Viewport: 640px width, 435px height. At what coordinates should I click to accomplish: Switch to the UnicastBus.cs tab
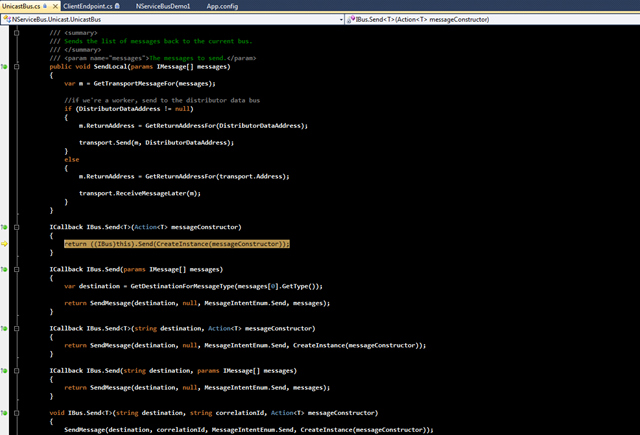[21, 6]
